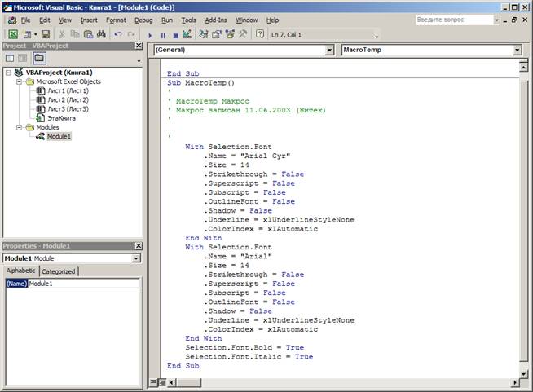533x392 pixels.
Task: Switch to Procedure View at bottom-left
Action: 152,381
